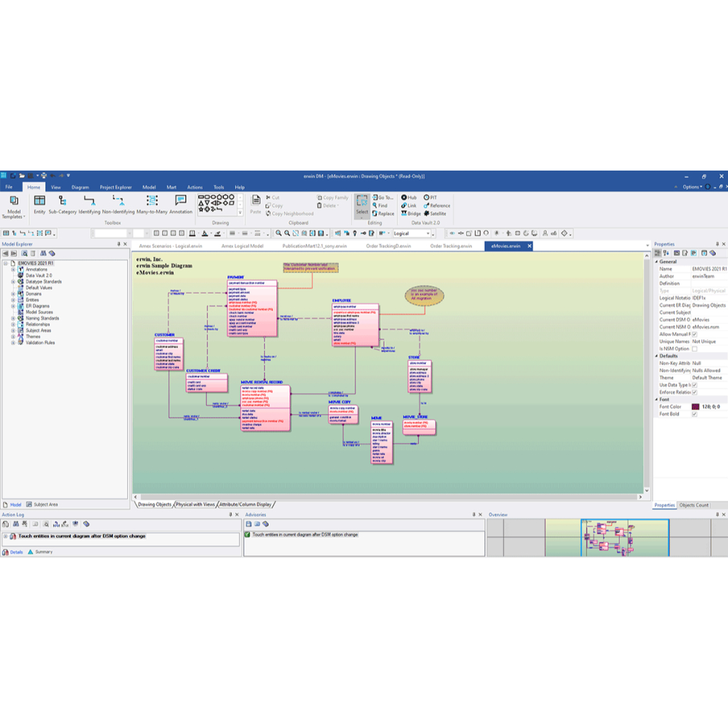Screen dimensions: 728x728
Task: Add a Data Vault PIT
Action: point(430,198)
